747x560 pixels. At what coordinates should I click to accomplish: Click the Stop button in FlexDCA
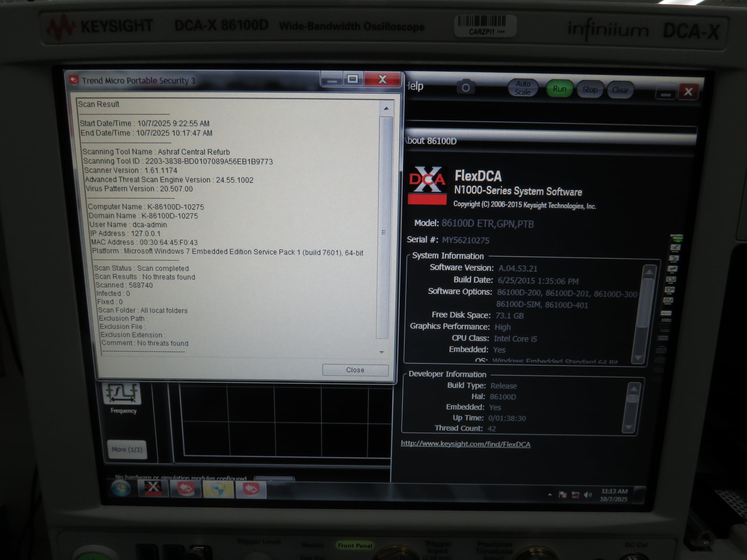point(590,90)
